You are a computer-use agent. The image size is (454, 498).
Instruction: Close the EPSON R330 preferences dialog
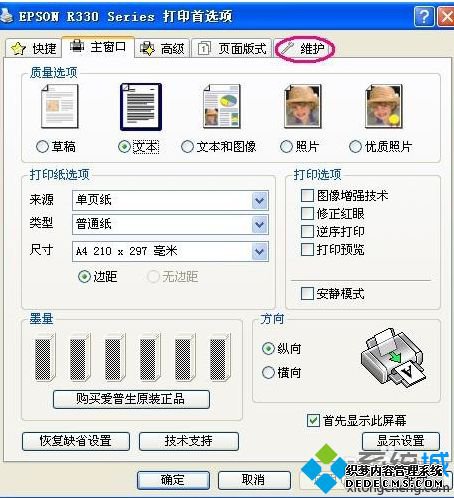(x=446, y=16)
